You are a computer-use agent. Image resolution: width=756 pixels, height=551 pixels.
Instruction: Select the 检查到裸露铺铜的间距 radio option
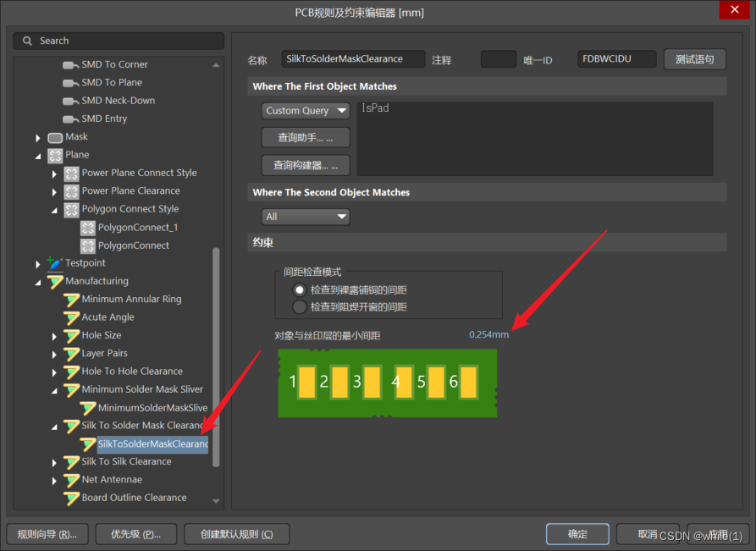tap(299, 289)
